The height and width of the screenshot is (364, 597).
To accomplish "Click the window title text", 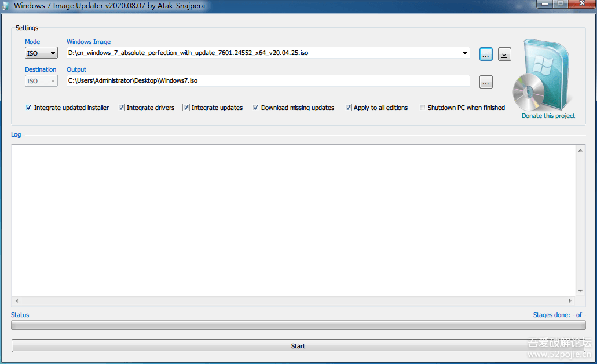I will pyautogui.click(x=109, y=6).
